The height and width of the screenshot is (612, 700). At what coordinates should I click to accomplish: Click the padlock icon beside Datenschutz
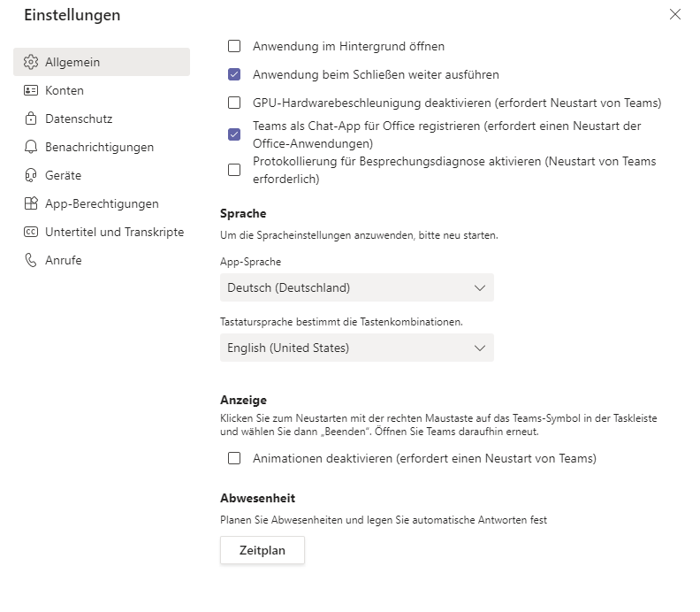click(x=31, y=119)
